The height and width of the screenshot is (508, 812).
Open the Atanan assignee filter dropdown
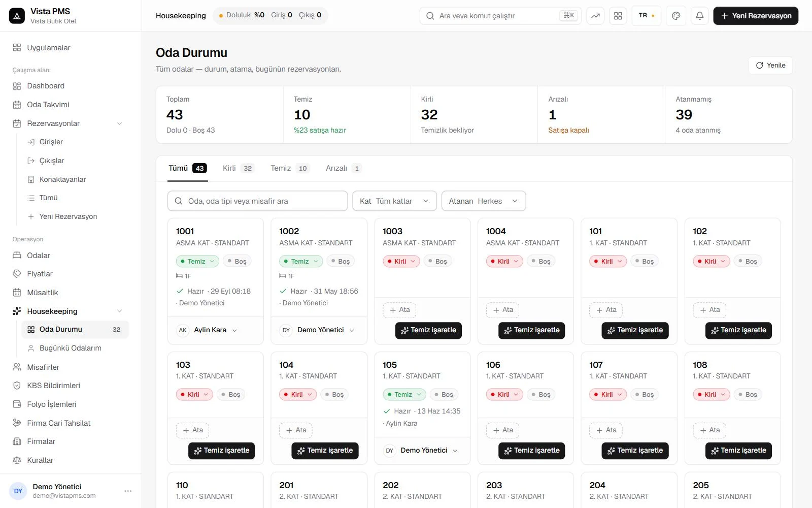(x=484, y=201)
